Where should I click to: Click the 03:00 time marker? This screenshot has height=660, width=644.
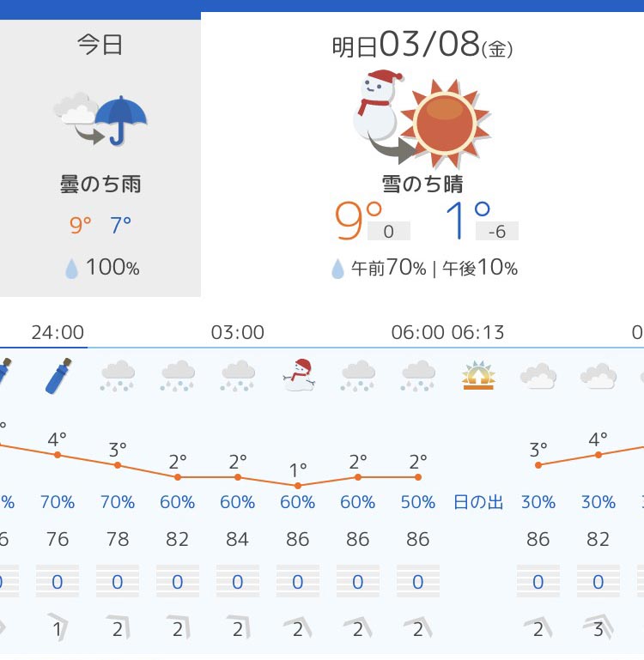(x=238, y=332)
